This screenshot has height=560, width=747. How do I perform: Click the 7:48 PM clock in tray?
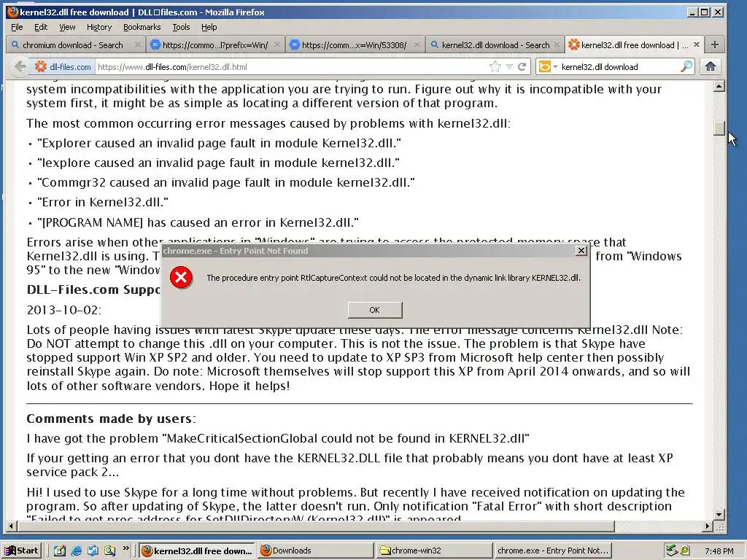[x=719, y=551]
